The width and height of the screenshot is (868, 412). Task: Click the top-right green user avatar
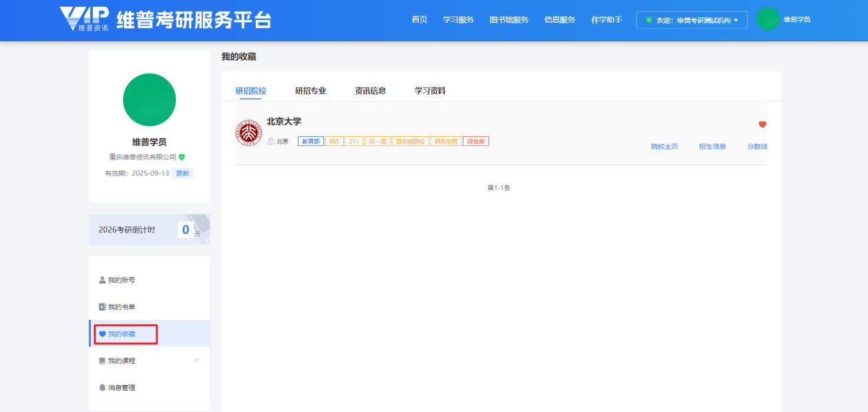tap(768, 19)
